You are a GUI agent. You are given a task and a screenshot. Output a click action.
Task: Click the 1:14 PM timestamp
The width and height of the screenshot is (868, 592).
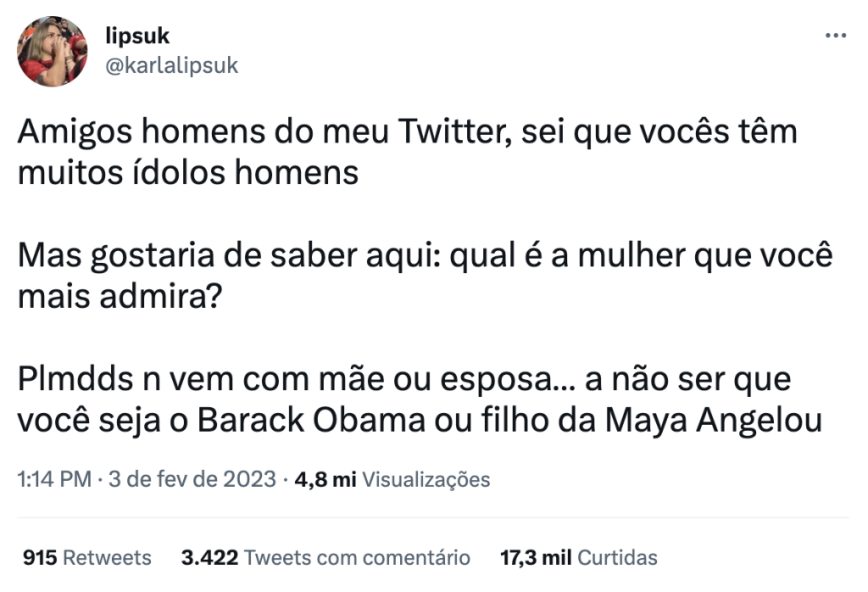point(54,479)
